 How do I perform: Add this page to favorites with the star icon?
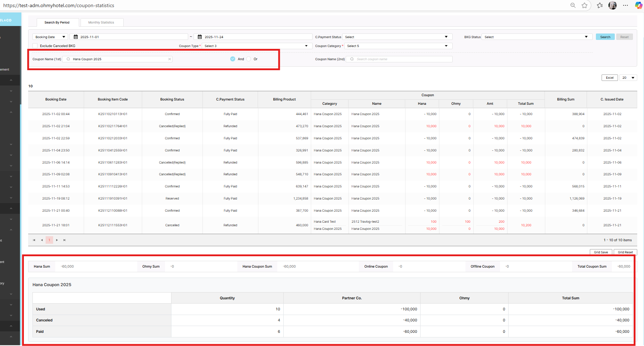(584, 5)
